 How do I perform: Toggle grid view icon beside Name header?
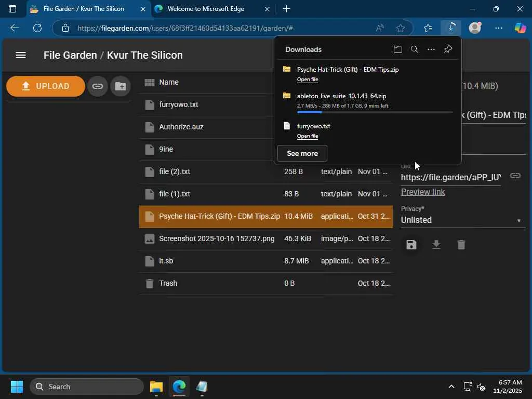tap(149, 83)
